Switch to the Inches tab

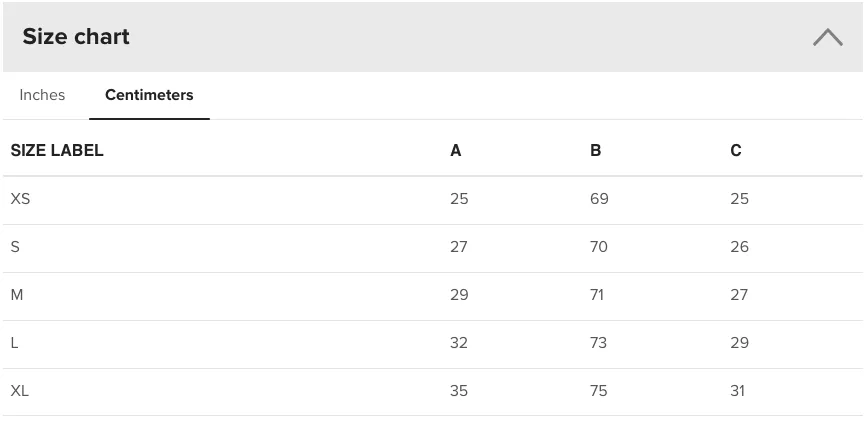tap(42, 95)
